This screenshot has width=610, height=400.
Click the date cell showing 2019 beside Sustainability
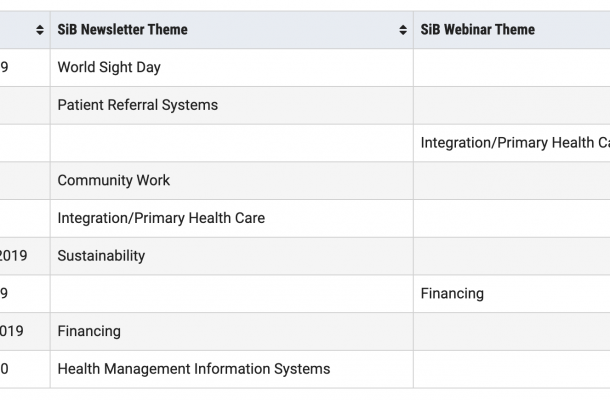25,256
